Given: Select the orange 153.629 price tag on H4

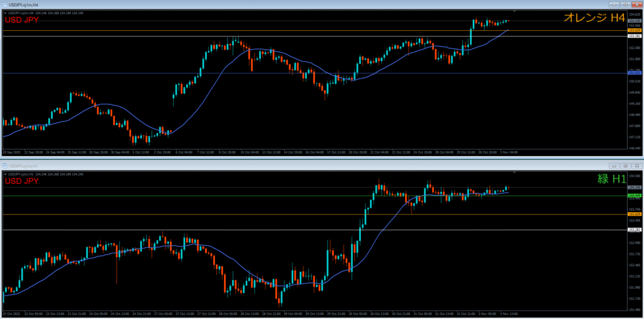Looking at the screenshot, I should (635, 30).
